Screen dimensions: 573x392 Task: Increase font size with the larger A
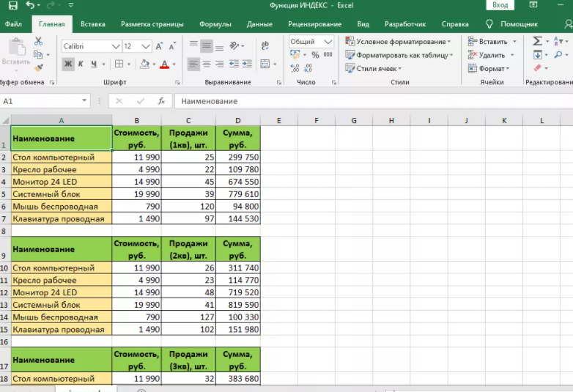point(159,46)
